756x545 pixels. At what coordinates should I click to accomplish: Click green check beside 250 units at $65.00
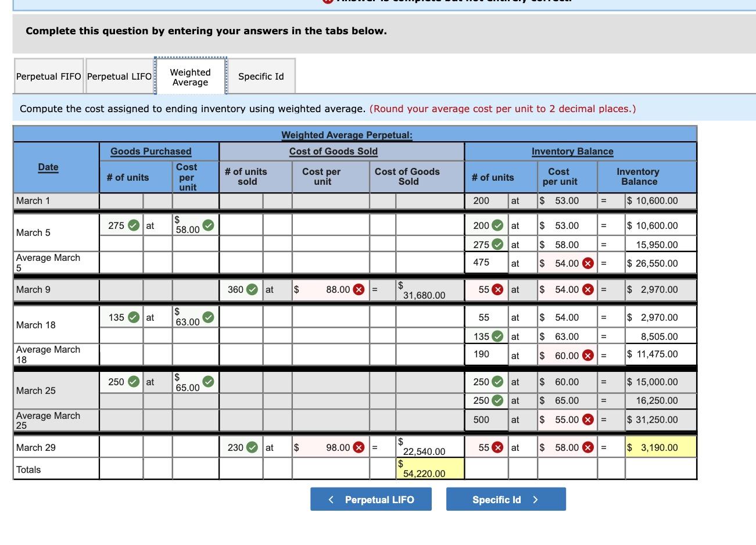click(498, 400)
